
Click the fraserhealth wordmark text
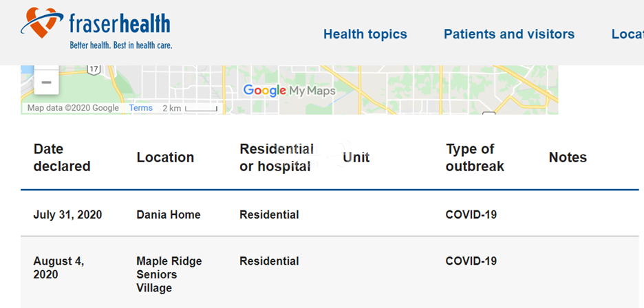point(120,24)
